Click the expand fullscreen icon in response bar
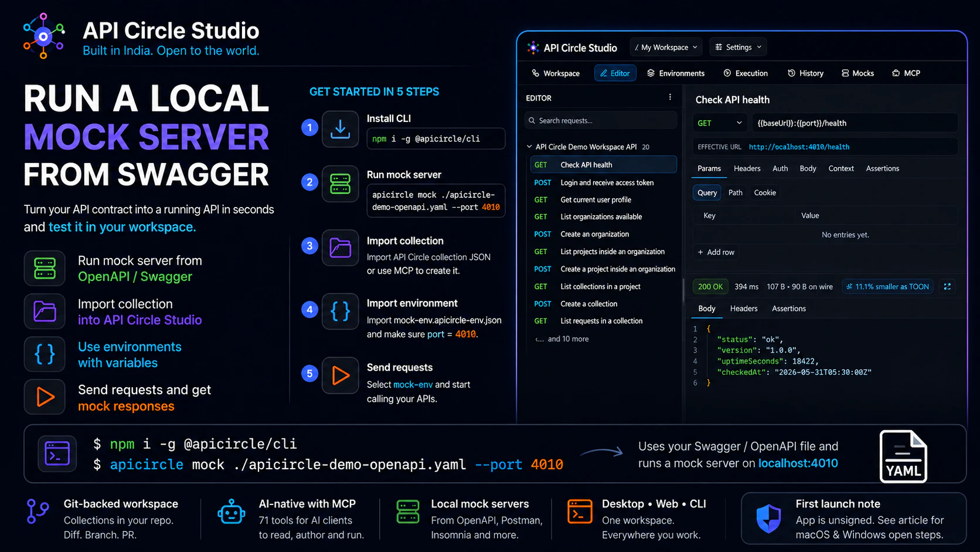 coord(947,286)
